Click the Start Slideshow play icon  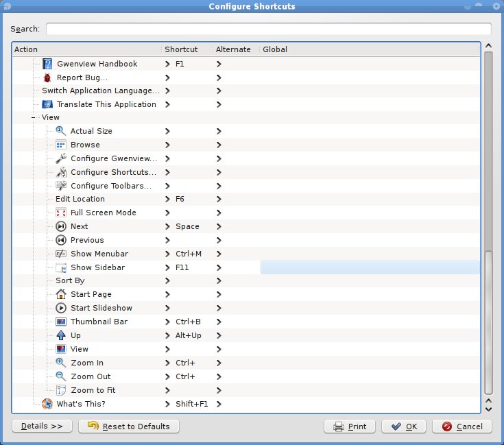point(61,308)
